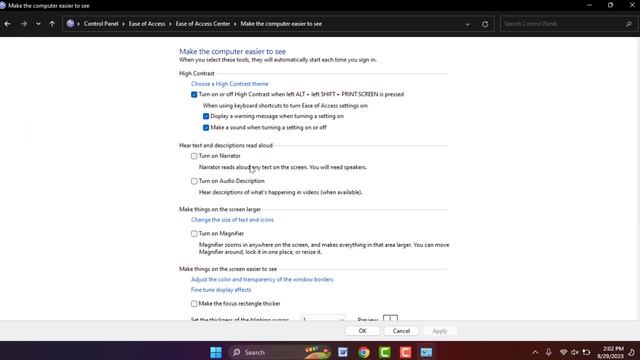Minimize the Control Panel window
The width and height of the screenshot is (640, 360).
click(589, 5)
